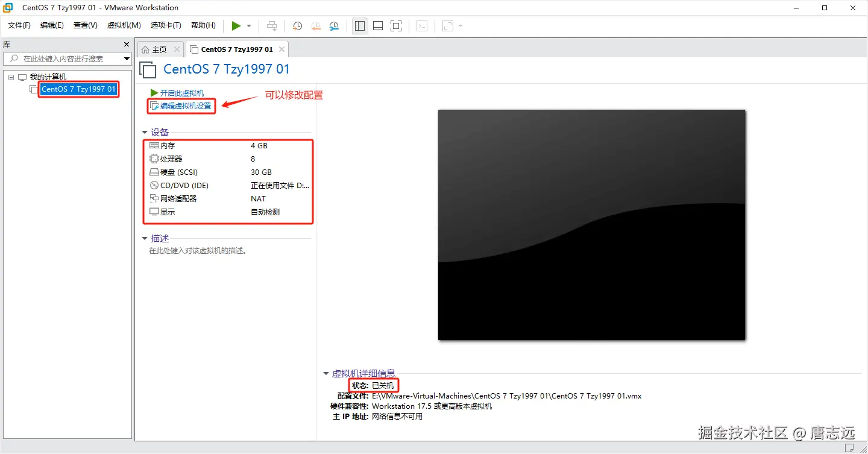Click the 处理器 processor device icon

154,159
